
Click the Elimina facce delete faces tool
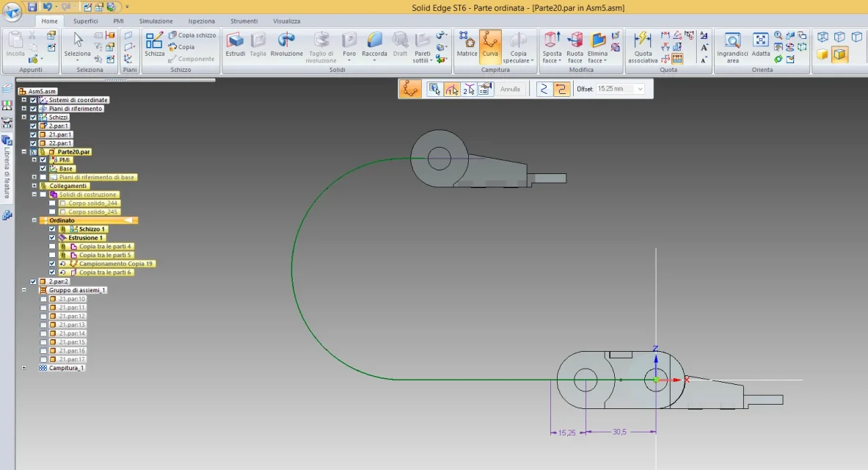597,47
